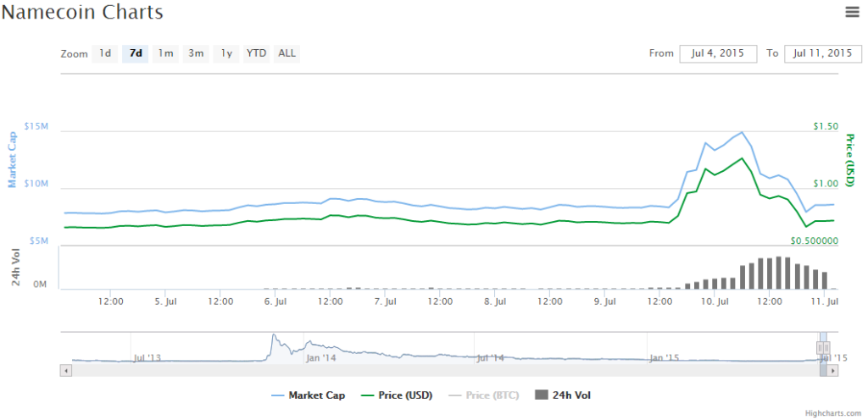This screenshot has height=420, width=868.
Task: Open the Highcharts.com credit link
Action: pyautogui.click(x=834, y=413)
